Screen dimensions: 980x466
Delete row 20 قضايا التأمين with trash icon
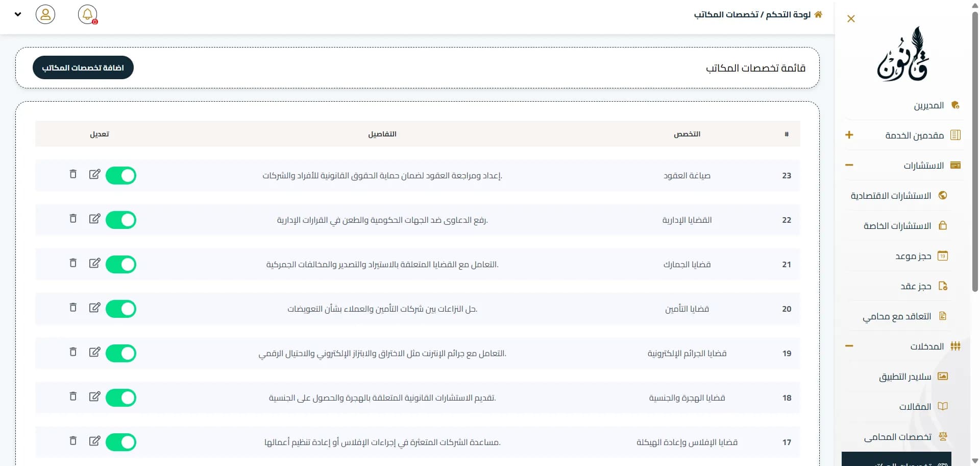pos(73,308)
